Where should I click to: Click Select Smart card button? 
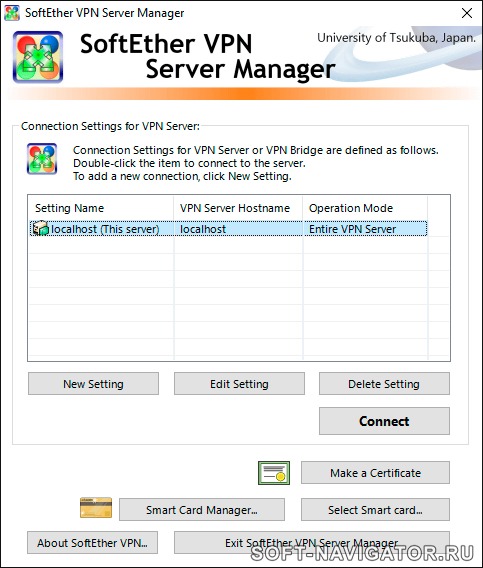pyautogui.click(x=375, y=510)
